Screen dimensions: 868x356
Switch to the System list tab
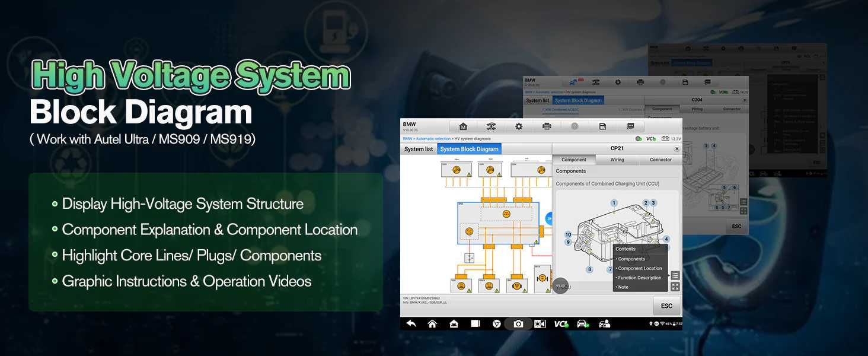(x=419, y=149)
